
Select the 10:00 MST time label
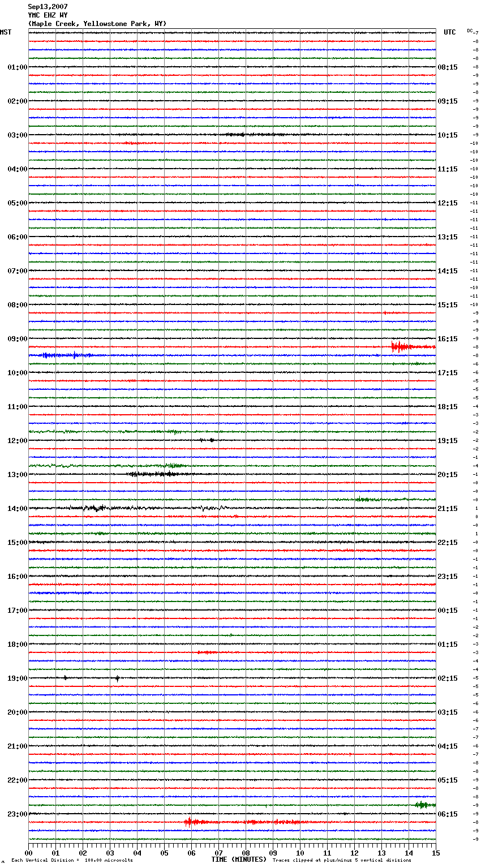(x=18, y=373)
